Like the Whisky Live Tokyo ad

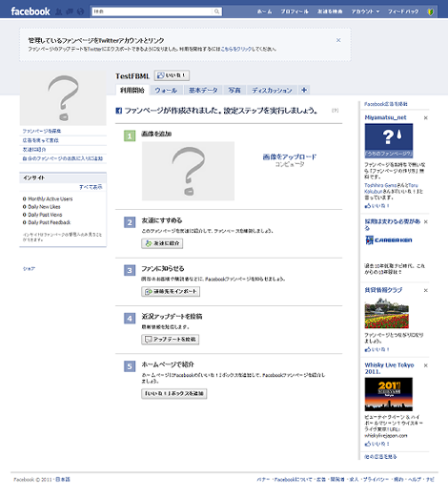click(377, 444)
